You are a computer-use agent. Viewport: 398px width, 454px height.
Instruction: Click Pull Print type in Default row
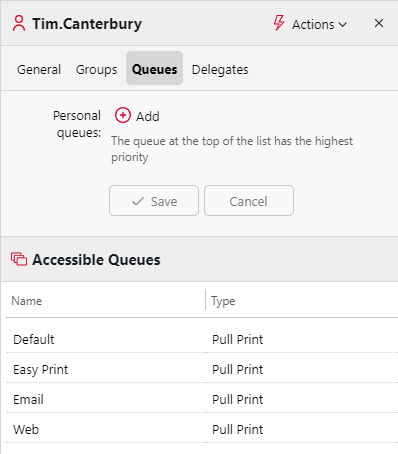tap(237, 339)
